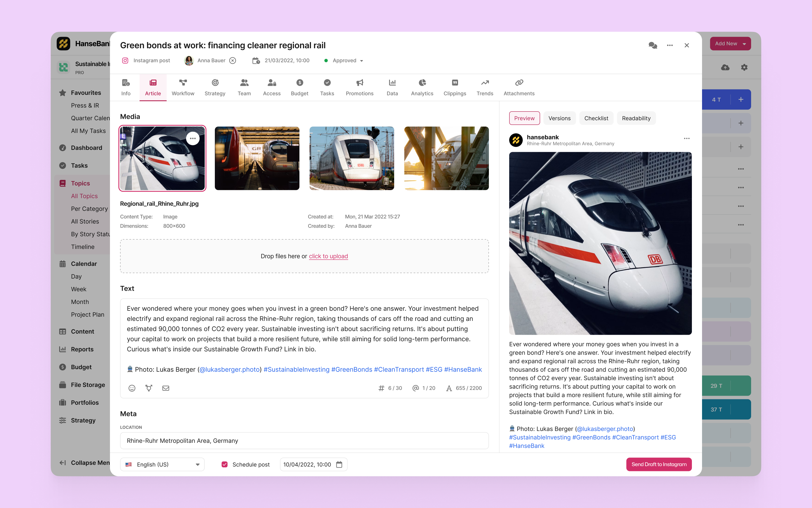Close the story modal
The width and height of the screenshot is (812, 508).
click(x=687, y=45)
